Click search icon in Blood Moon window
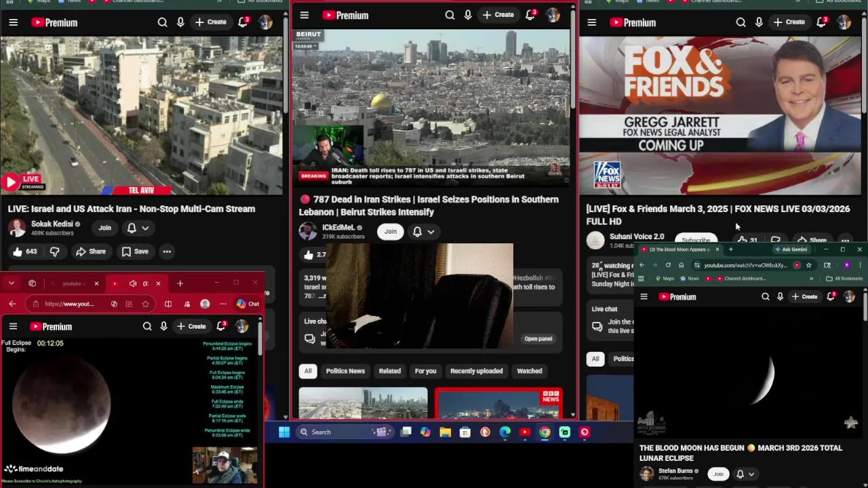 [766, 297]
